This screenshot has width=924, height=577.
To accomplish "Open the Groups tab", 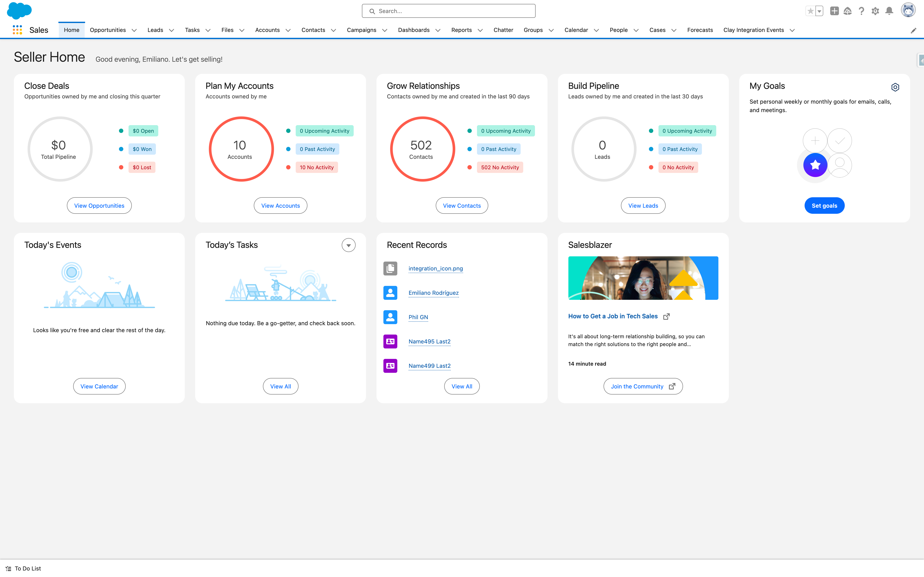I will [533, 30].
